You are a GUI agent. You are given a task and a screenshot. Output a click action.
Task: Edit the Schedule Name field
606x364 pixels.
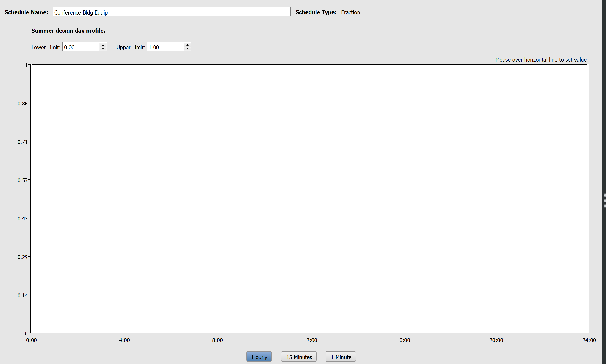click(x=171, y=12)
